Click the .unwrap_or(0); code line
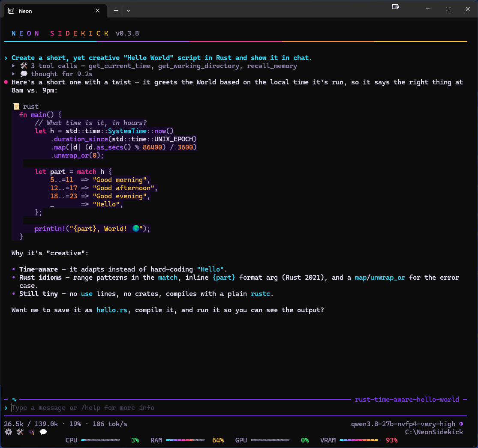 pyautogui.click(x=77, y=155)
